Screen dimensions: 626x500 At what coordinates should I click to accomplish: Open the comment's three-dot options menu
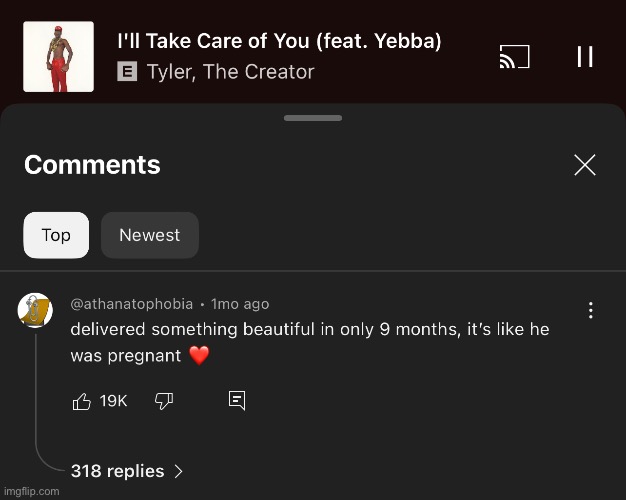click(x=591, y=310)
